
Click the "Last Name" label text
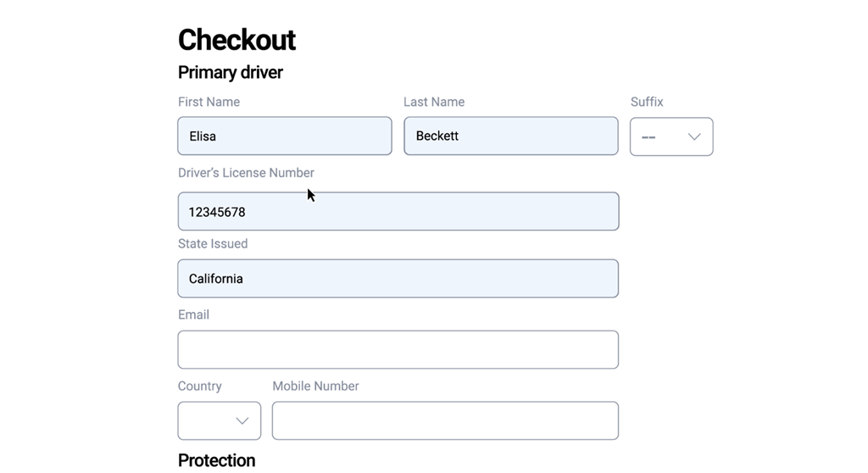(x=434, y=102)
